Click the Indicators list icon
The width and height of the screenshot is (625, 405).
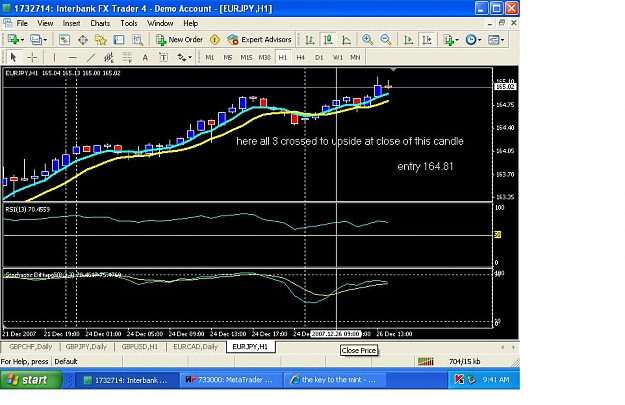click(x=448, y=39)
